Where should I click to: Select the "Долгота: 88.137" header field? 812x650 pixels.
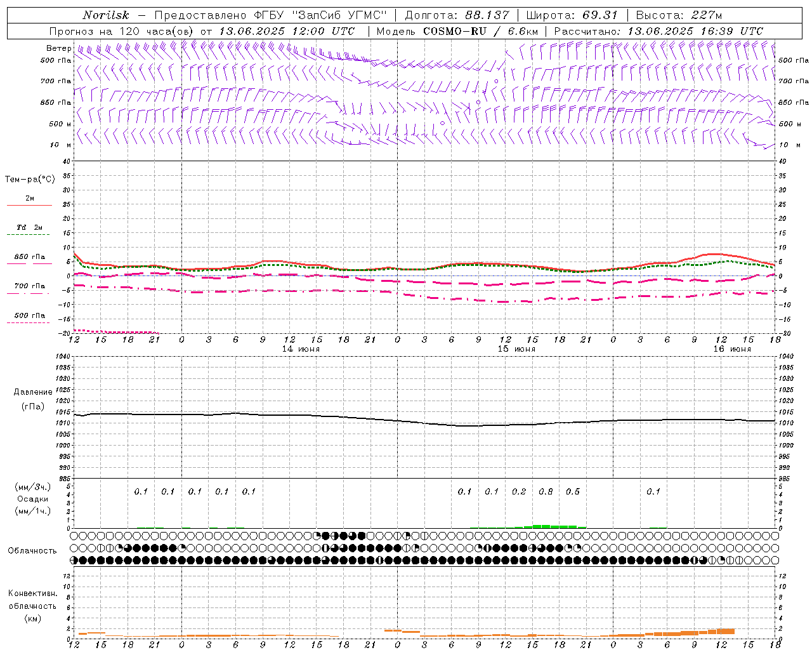pos(457,15)
